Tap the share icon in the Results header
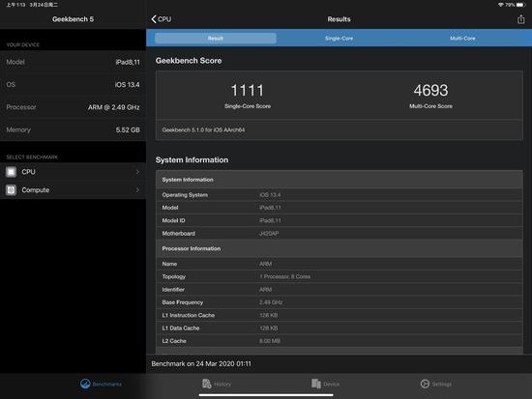 coord(520,19)
